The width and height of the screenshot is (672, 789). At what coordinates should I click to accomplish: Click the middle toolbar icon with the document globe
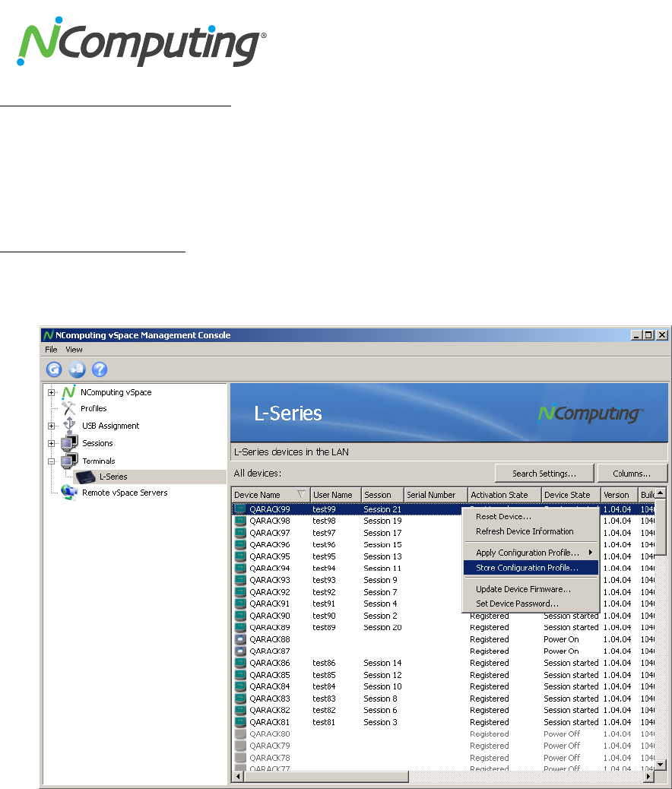pyautogui.click(x=77, y=370)
